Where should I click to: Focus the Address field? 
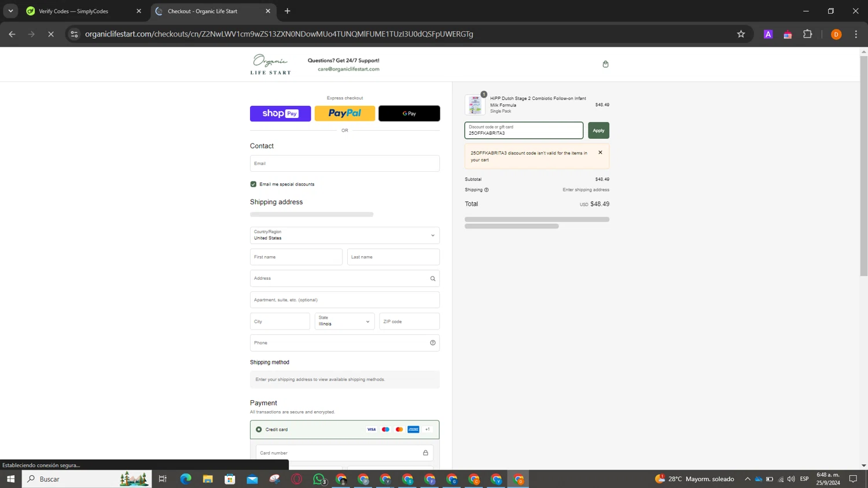(x=345, y=278)
